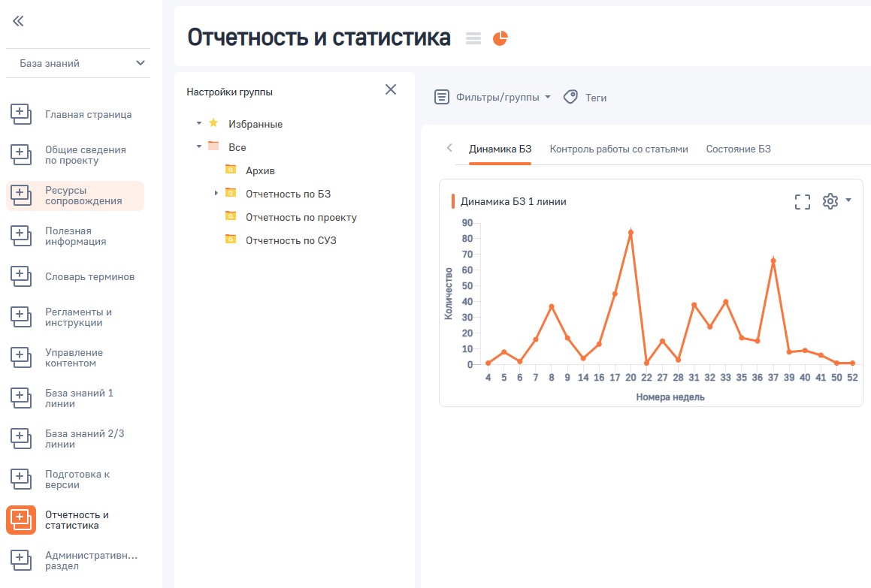Open the list view icon next to page title
Image resolution: width=871 pixels, height=588 pixels.
pyautogui.click(x=473, y=37)
